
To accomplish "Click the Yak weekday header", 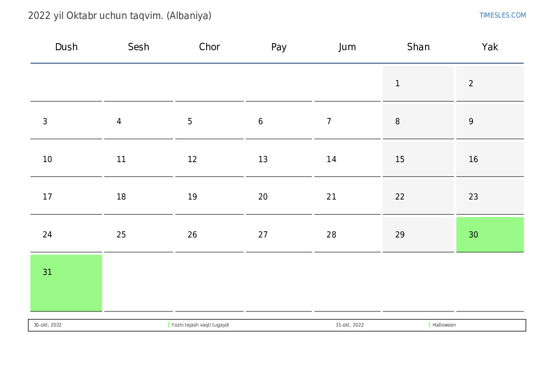I will [490, 47].
